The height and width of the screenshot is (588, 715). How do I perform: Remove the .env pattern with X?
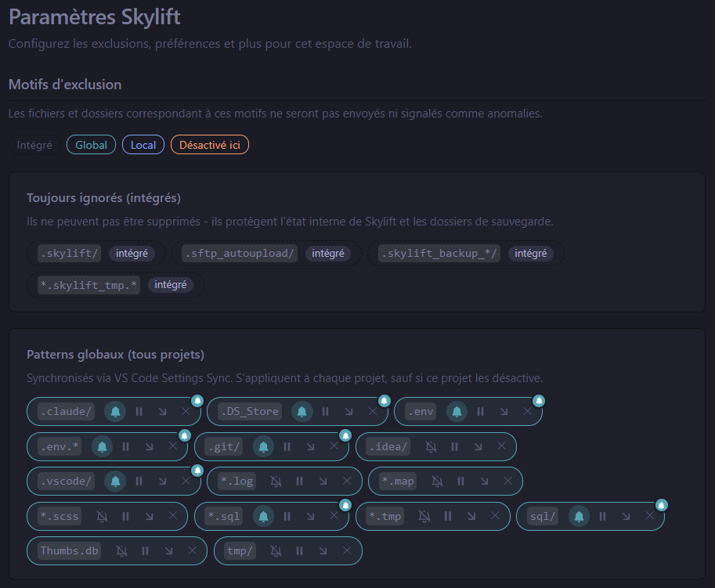(x=527, y=411)
